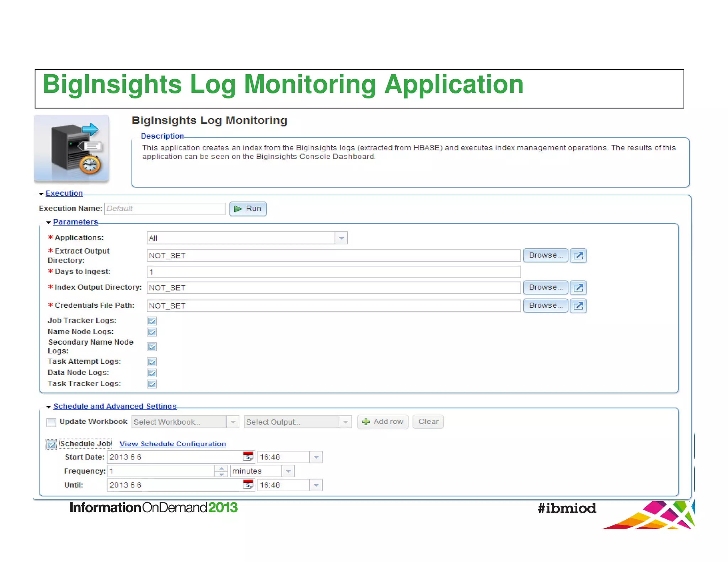The width and height of the screenshot is (728, 562).
Task: Toggle Data Node Logs checkbox
Action: (x=152, y=373)
